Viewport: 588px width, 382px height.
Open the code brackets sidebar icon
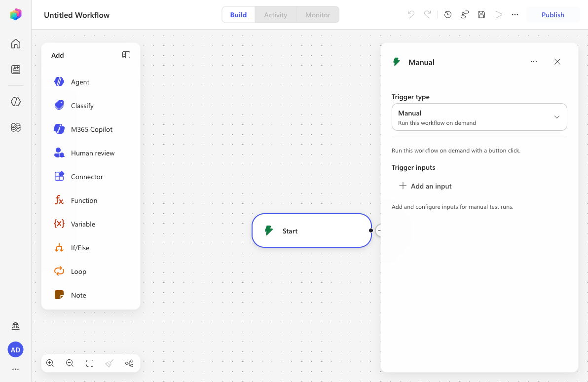click(16, 102)
